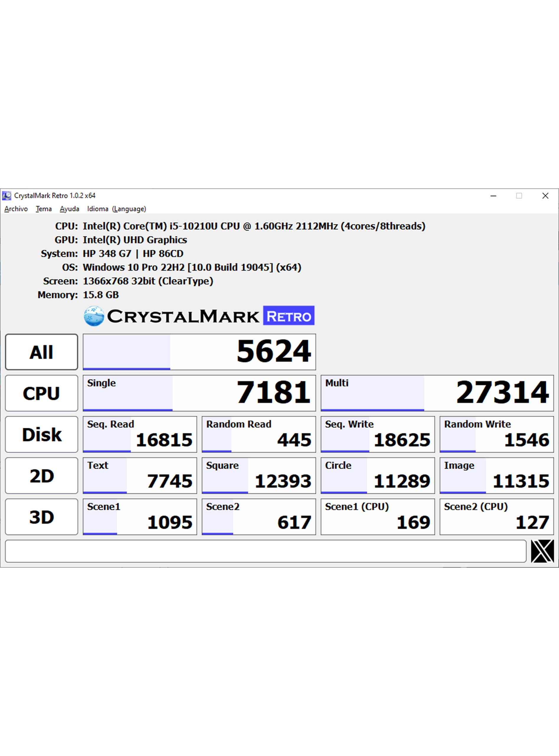Click the Scene1 score 1095

coord(140,517)
